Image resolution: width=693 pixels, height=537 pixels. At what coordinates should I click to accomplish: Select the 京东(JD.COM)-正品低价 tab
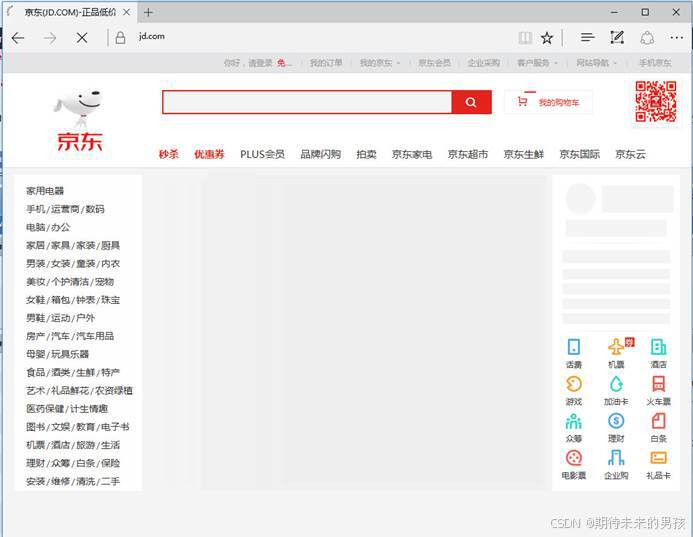[70, 12]
